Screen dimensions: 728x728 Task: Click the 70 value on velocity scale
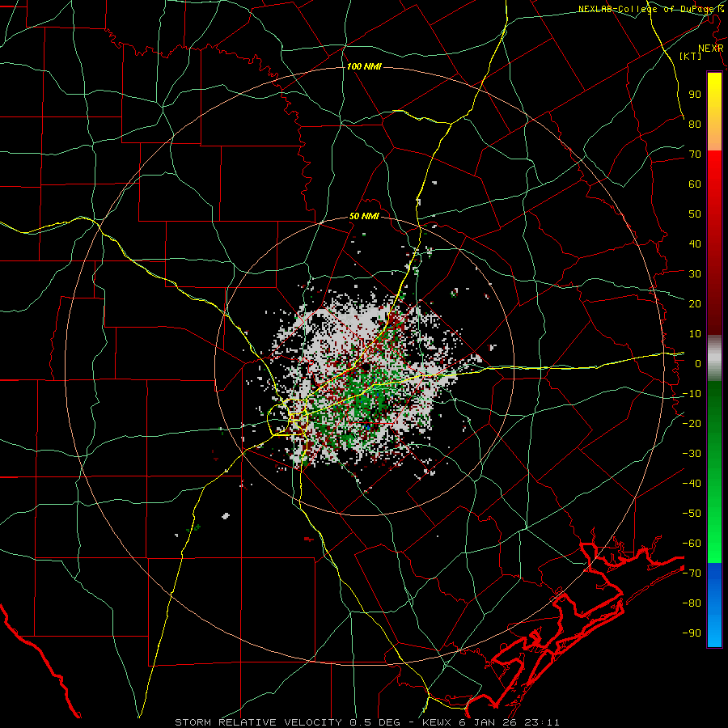click(695, 154)
